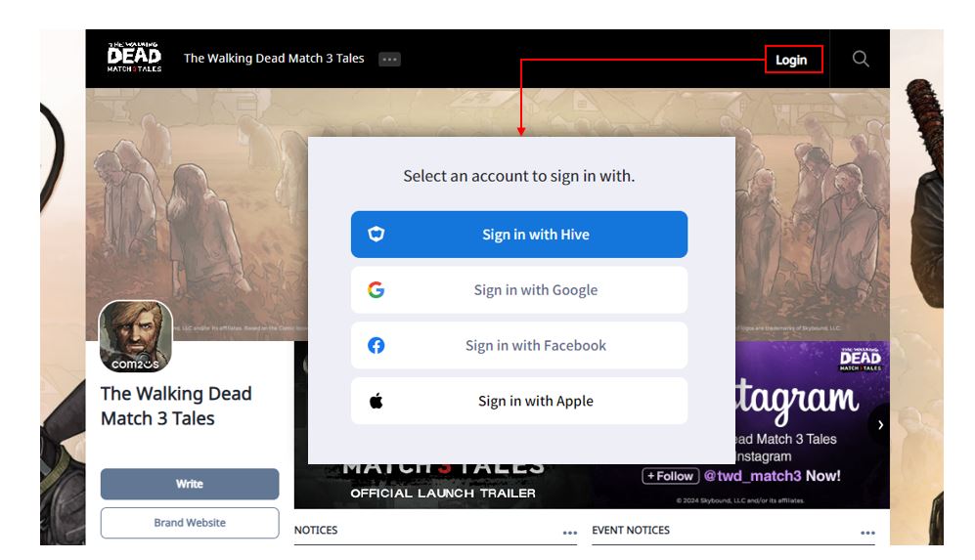The image size is (975, 560).
Task: Open the Com2uS game avatar icon
Action: (136, 336)
